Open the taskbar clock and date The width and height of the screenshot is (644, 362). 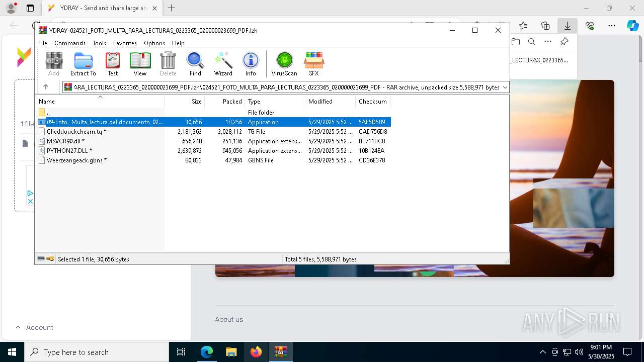tap(601, 352)
